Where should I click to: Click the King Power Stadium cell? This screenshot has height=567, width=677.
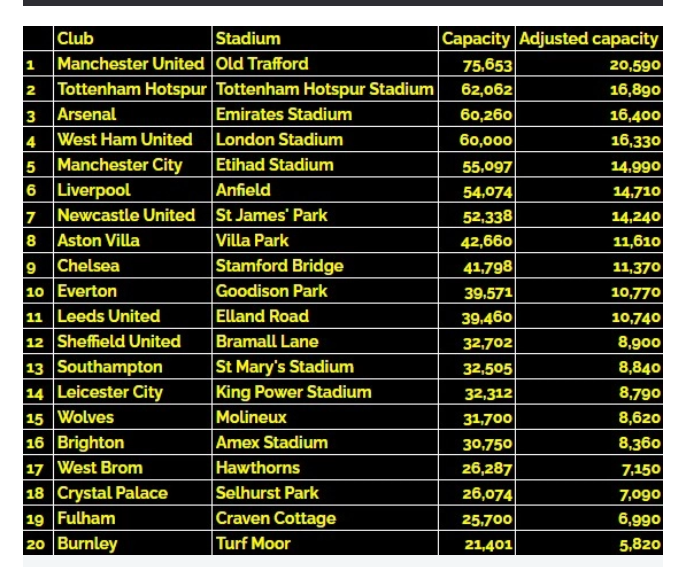[293, 392]
